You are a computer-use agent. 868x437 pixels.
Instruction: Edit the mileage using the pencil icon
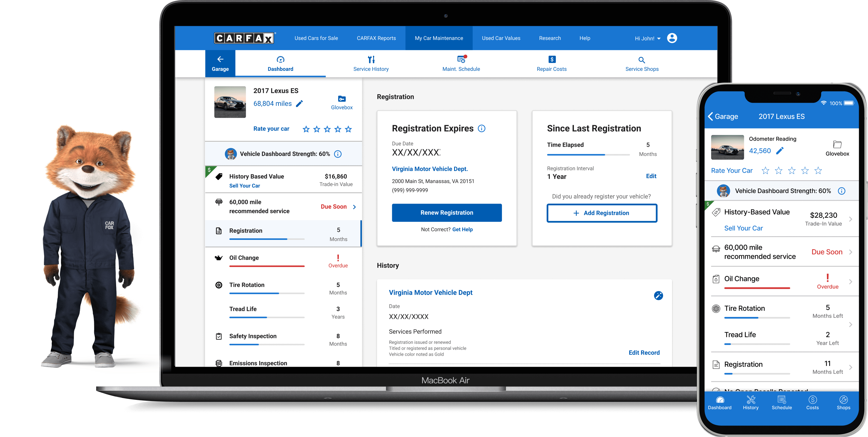click(x=299, y=104)
